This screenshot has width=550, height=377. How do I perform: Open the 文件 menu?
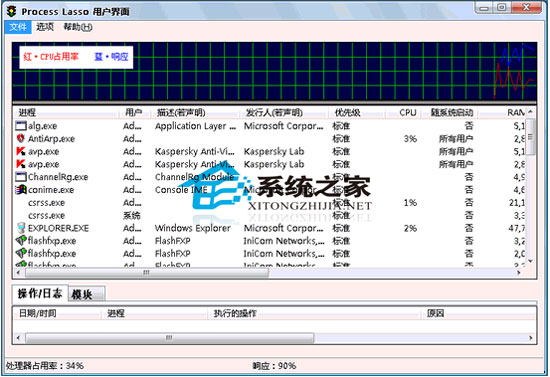18,27
